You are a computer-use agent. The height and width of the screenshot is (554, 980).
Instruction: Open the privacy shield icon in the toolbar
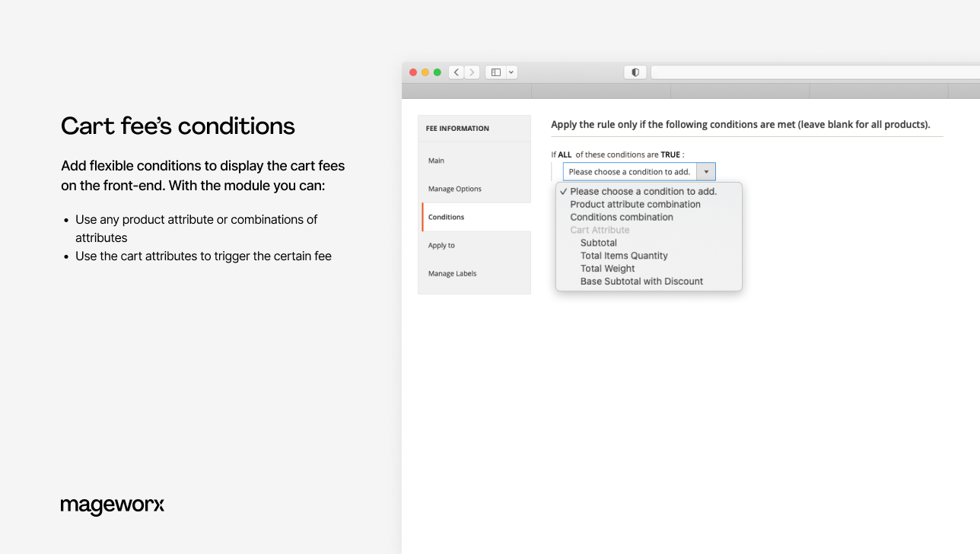point(635,72)
